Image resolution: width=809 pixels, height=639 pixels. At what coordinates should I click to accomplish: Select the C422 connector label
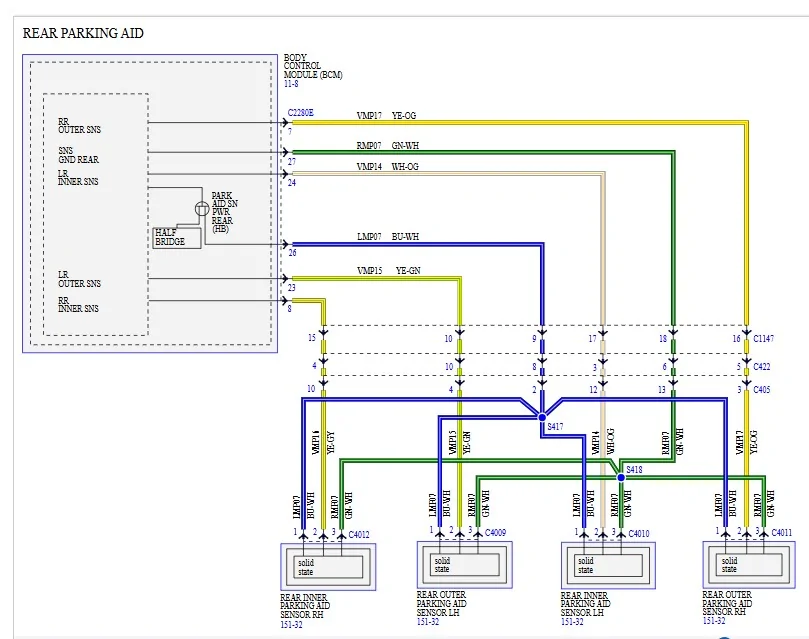[762, 367]
